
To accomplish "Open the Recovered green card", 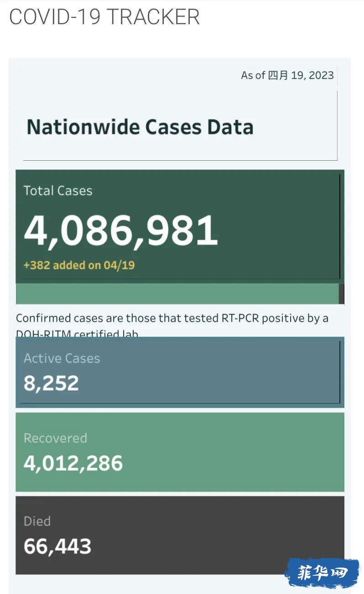I will (x=180, y=452).
